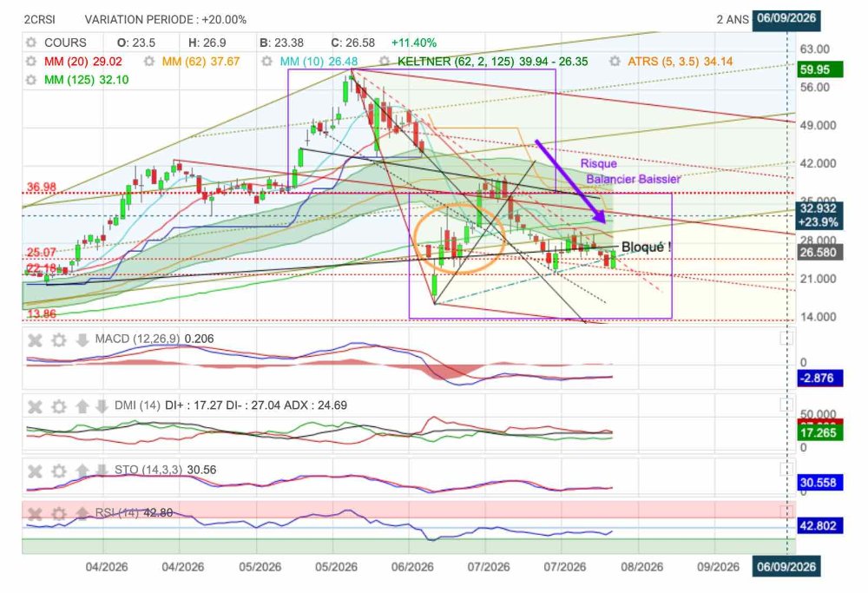Screen dimensions: 868x593
Task: Open DMI indicator settings gear
Action: [59, 406]
